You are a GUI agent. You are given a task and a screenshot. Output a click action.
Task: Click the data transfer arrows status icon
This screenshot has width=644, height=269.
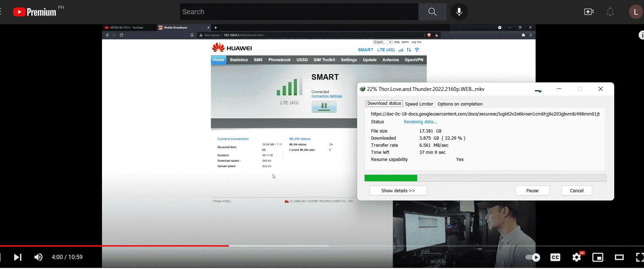tap(409, 50)
